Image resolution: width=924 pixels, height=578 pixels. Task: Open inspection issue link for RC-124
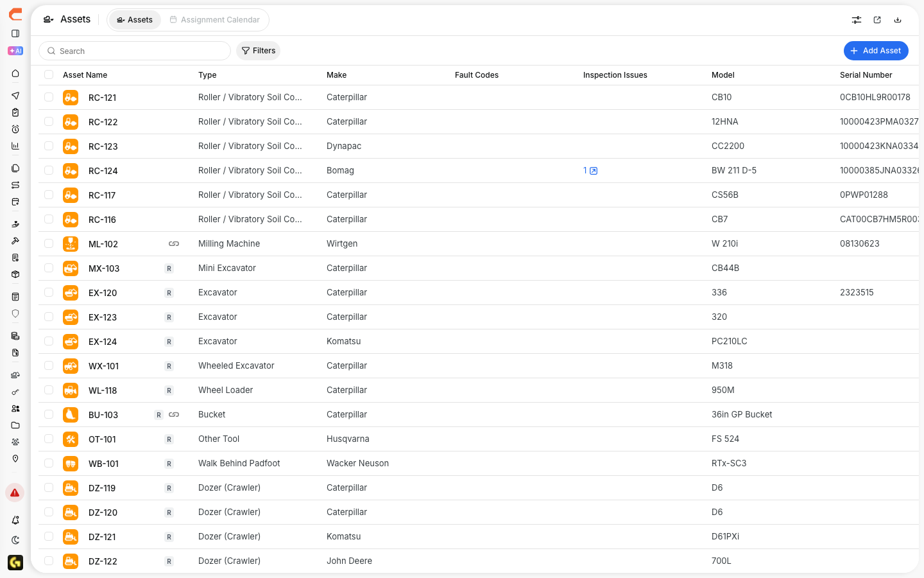pos(590,171)
